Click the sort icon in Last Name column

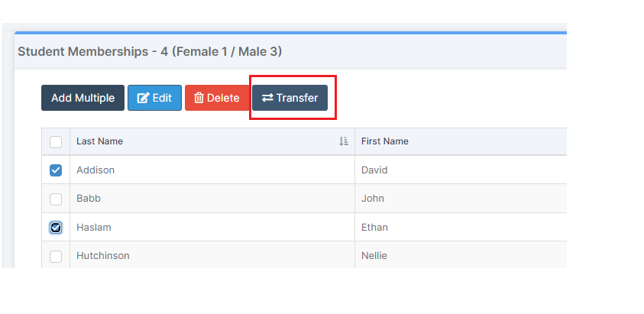pos(344,141)
